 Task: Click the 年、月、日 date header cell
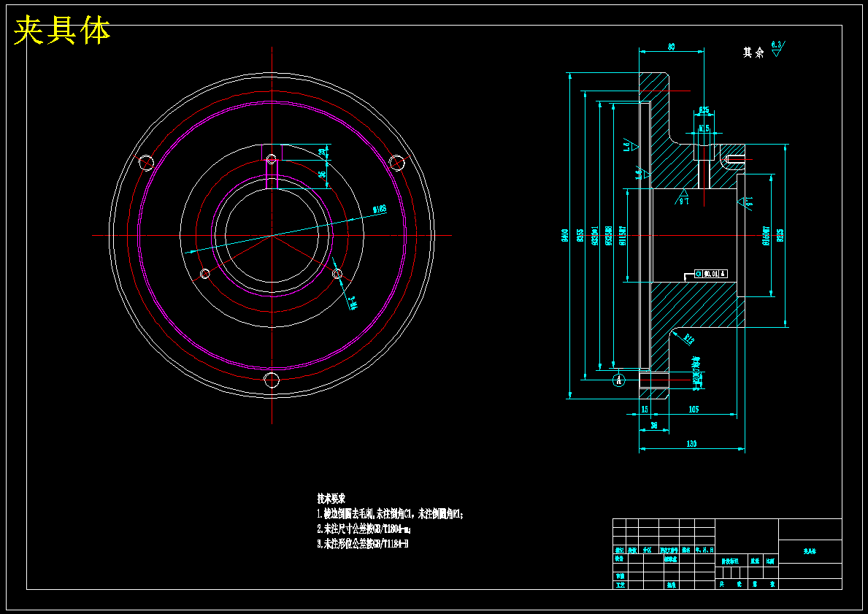pyautogui.click(x=704, y=550)
